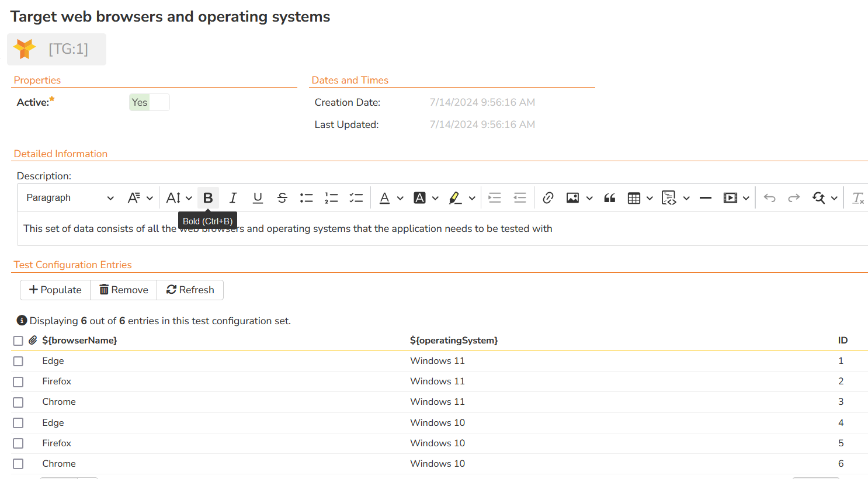
Task: Expand the insert table dropdown arrow
Action: point(650,198)
